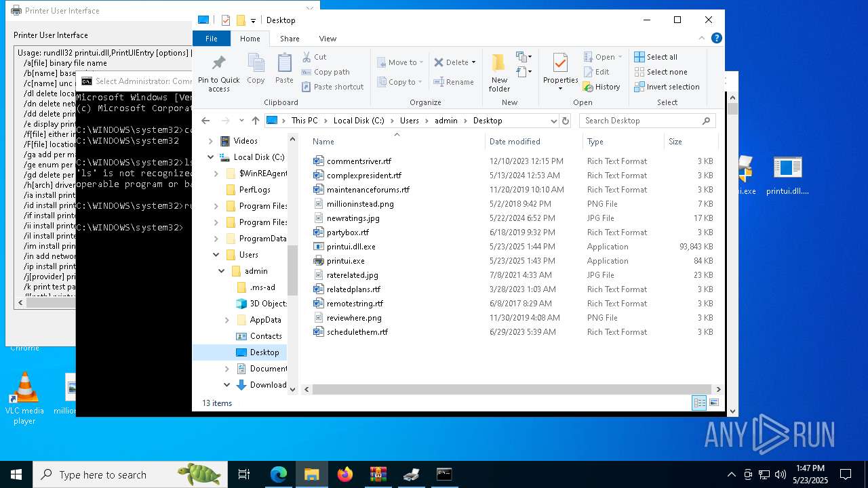Click Local Disk (C:) in address bar
The width and height of the screenshot is (868, 488).
pos(359,121)
